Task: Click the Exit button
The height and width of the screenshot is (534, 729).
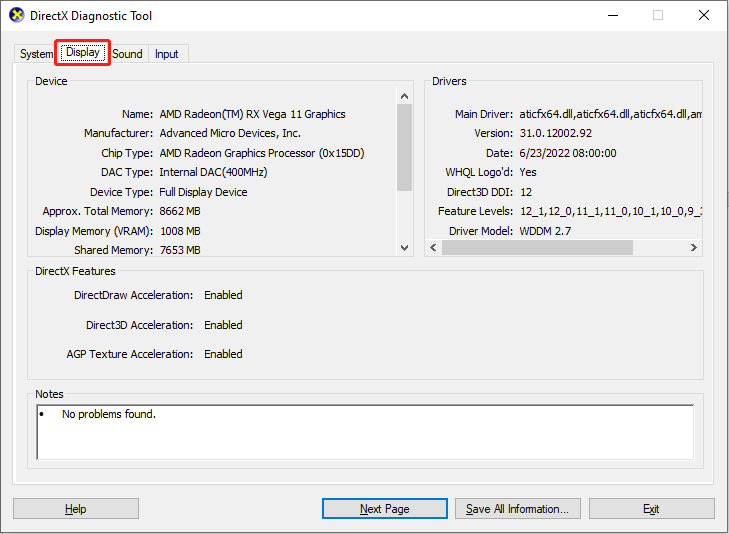Action: [x=651, y=509]
